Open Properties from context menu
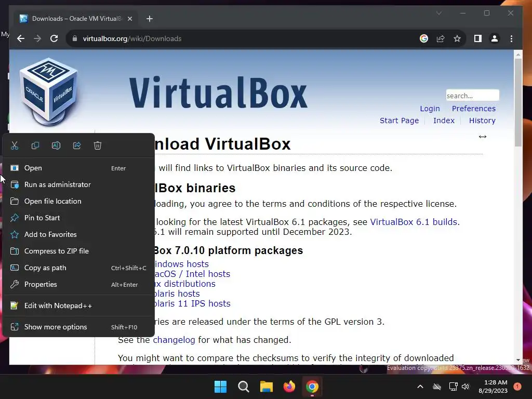Image resolution: width=532 pixels, height=399 pixels. pos(78,284)
